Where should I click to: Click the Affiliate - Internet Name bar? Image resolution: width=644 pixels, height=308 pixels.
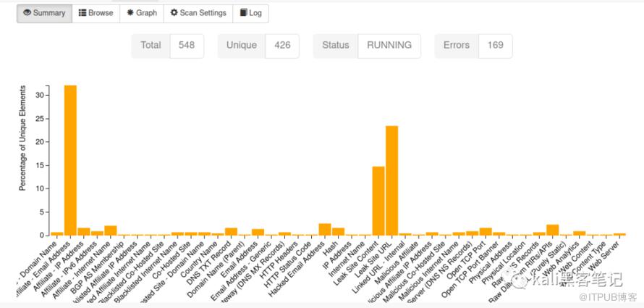click(111, 230)
